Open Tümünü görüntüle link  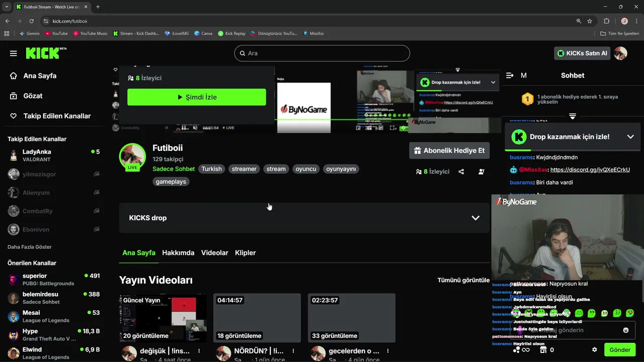click(x=463, y=280)
